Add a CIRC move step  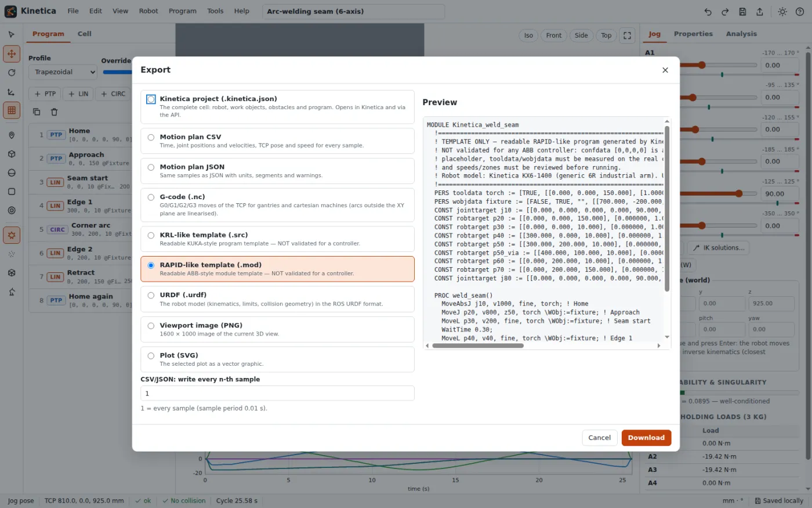click(113, 93)
